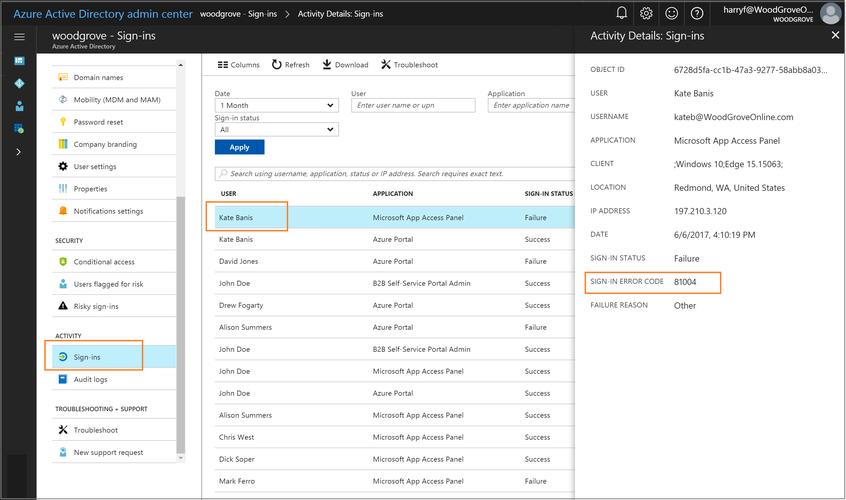Open the notifications bell icon
Viewport: 846px width, 500px height.
pyautogui.click(x=622, y=13)
